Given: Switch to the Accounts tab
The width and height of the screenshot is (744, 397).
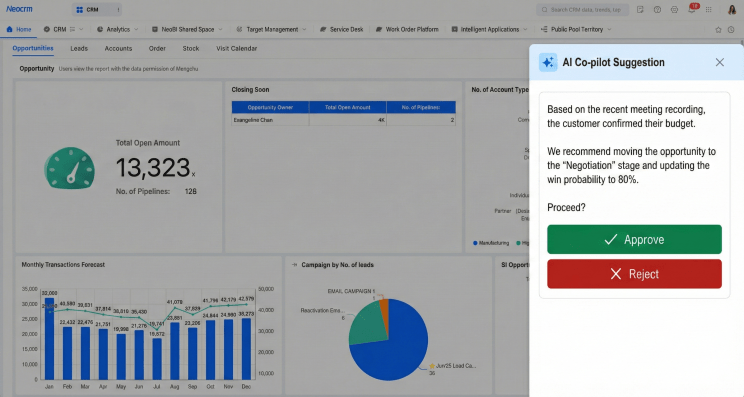Looking at the screenshot, I should tap(118, 48).
